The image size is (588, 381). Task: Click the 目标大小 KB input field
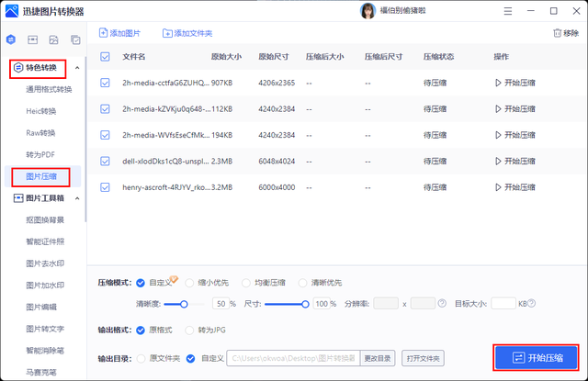pos(503,303)
